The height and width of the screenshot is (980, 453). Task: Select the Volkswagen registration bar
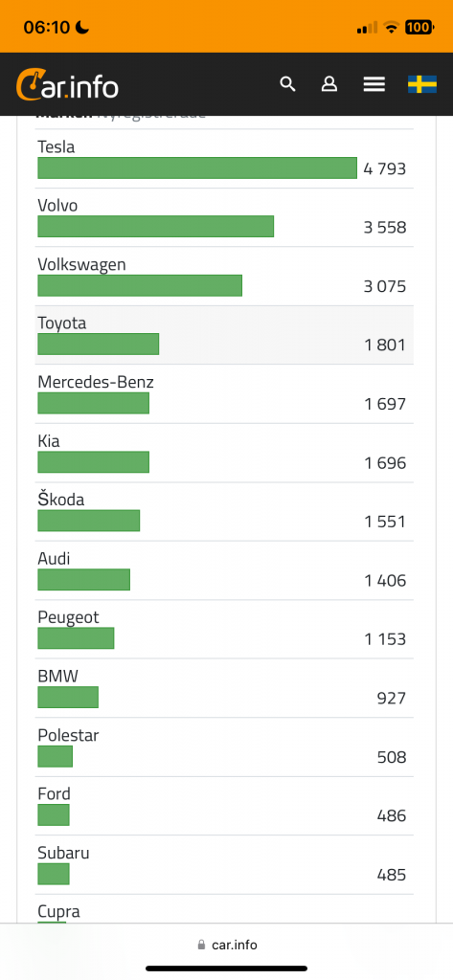click(x=140, y=285)
